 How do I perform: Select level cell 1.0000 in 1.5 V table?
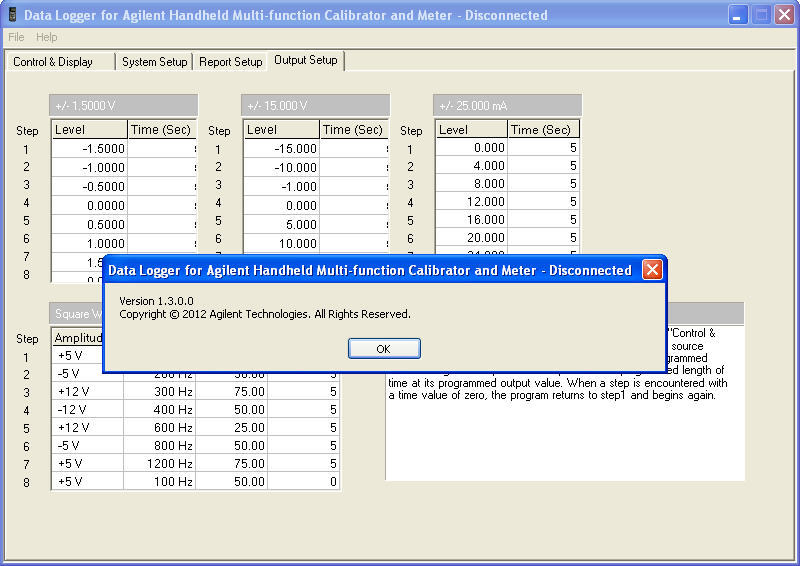(x=89, y=243)
